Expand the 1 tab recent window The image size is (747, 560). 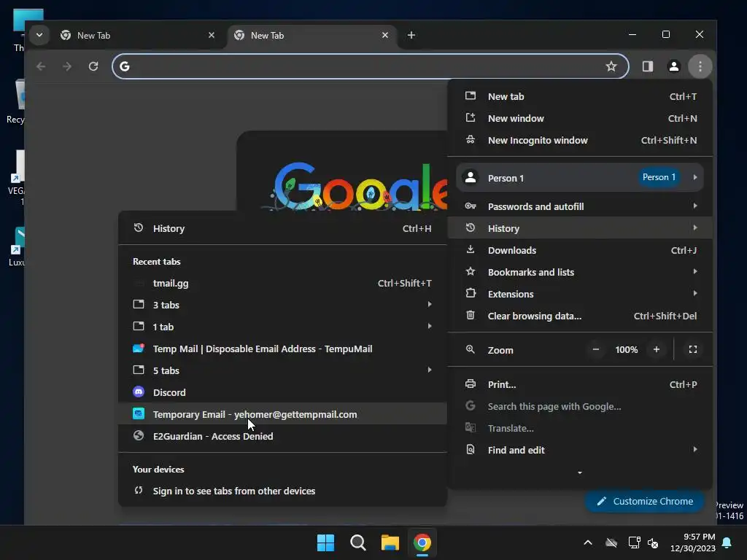pos(282,327)
